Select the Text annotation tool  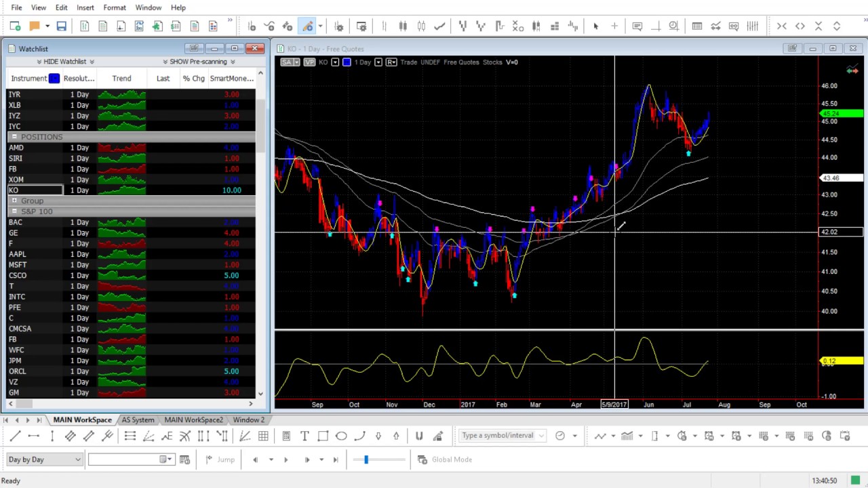pos(304,436)
